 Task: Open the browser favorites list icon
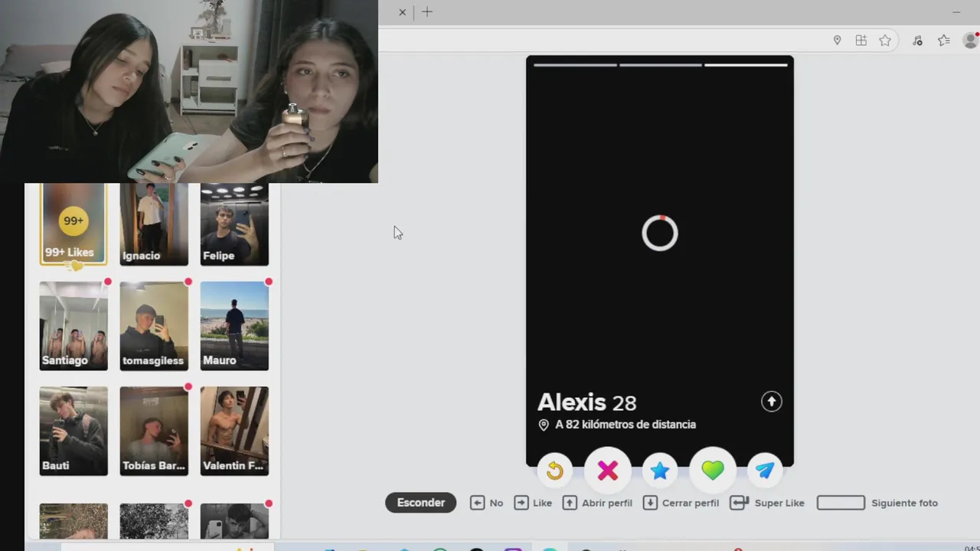coord(943,41)
